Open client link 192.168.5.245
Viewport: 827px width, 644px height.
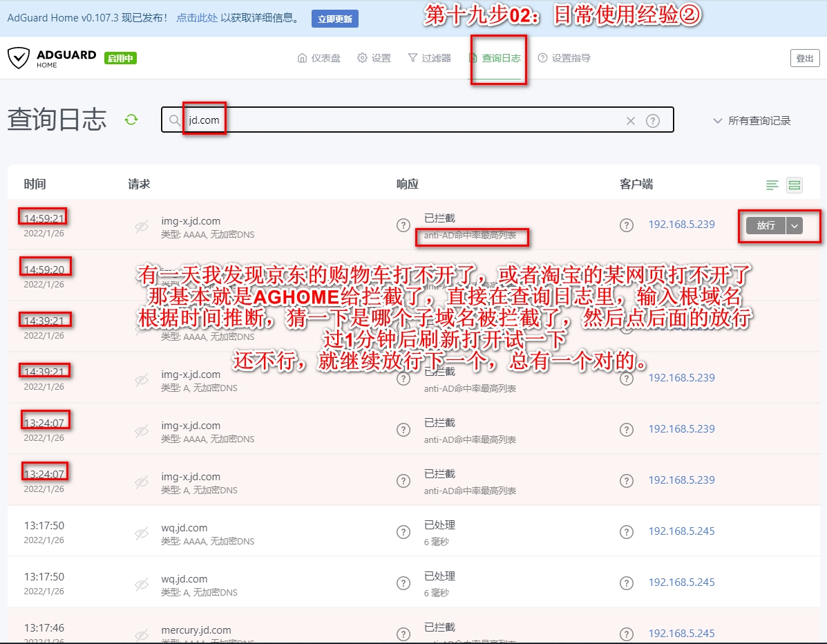(681, 531)
